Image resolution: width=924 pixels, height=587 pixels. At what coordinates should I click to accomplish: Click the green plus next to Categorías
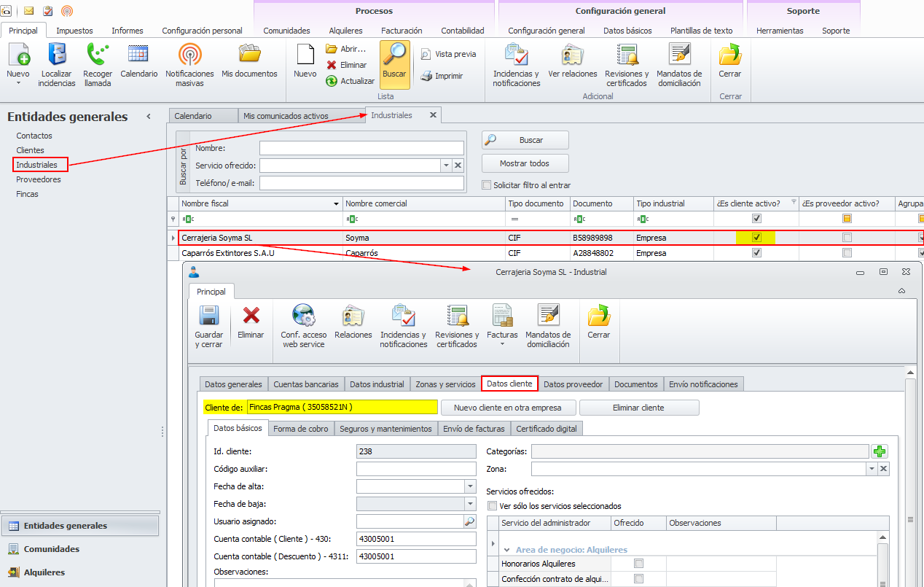tap(880, 451)
